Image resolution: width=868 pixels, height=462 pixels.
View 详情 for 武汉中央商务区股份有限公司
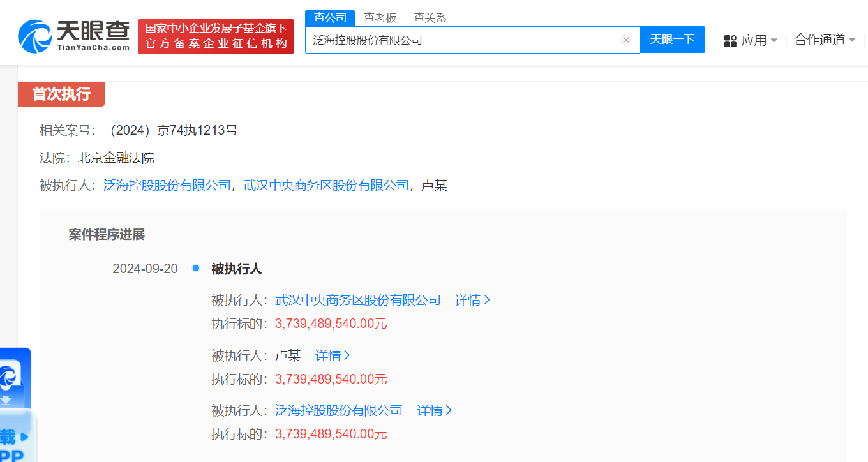click(472, 300)
